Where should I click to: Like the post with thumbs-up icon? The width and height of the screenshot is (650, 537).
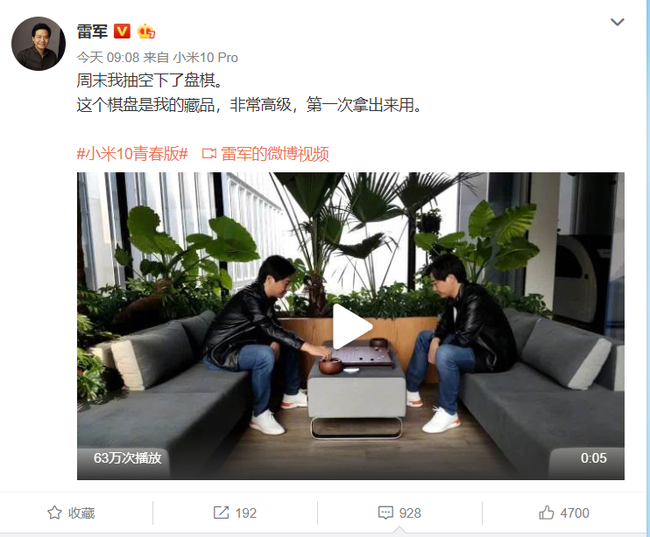[x=546, y=513]
